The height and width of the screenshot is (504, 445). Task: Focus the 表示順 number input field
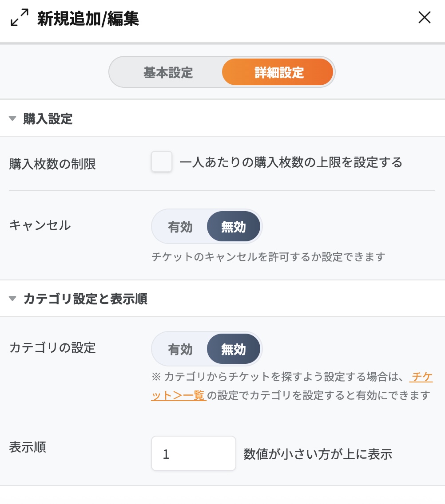tap(193, 453)
